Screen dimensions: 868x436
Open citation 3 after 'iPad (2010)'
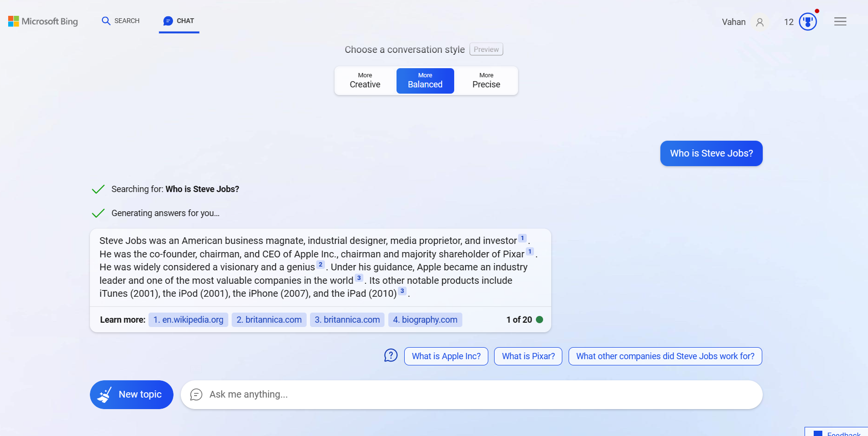coord(402,291)
